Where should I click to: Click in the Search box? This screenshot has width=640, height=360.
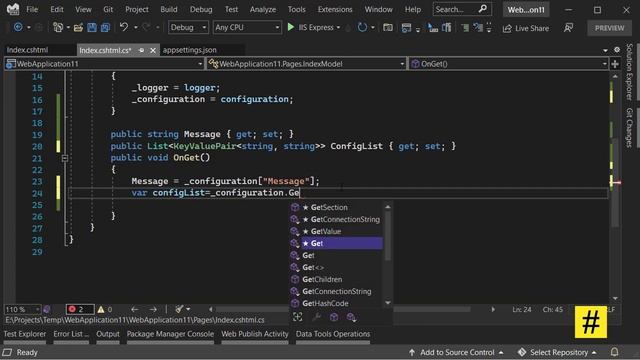[462, 9]
